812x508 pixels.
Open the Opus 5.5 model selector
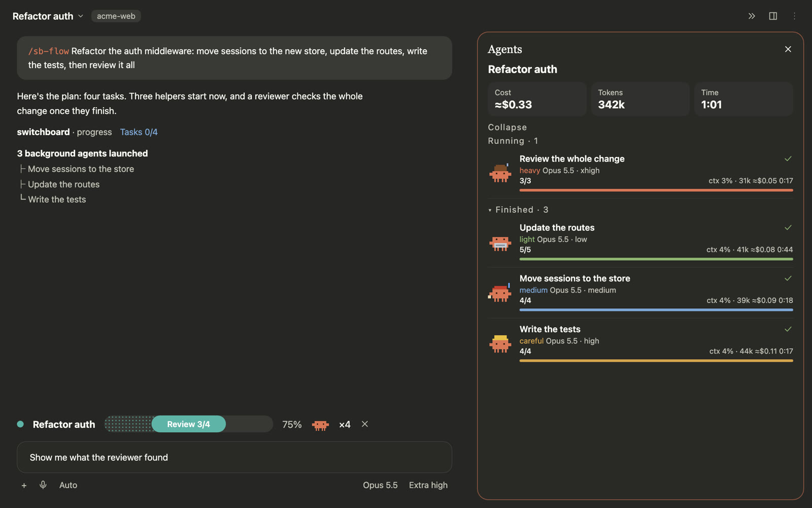[x=380, y=485]
